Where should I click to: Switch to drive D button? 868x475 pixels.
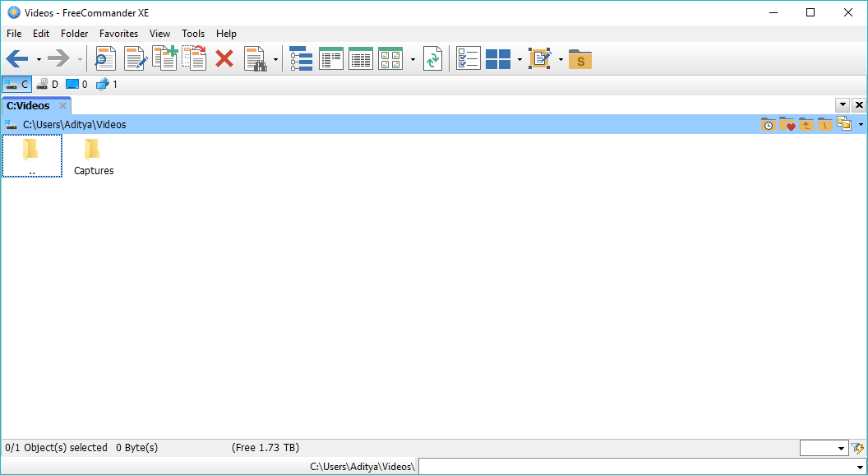click(x=48, y=84)
